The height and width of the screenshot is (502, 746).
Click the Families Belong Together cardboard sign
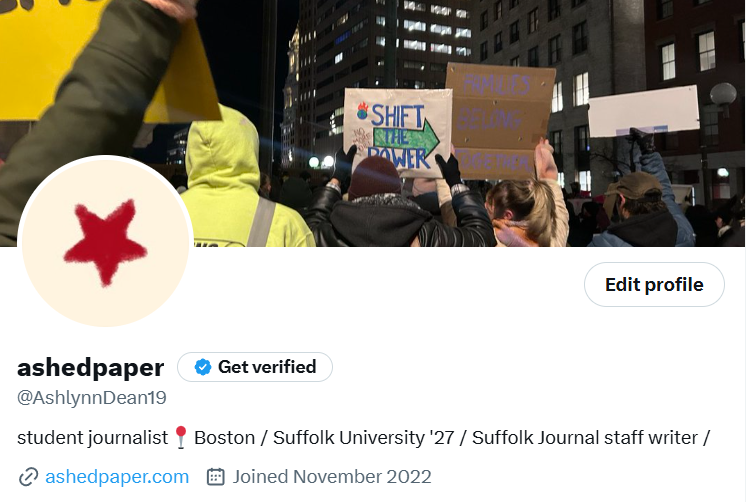(500, 121)
